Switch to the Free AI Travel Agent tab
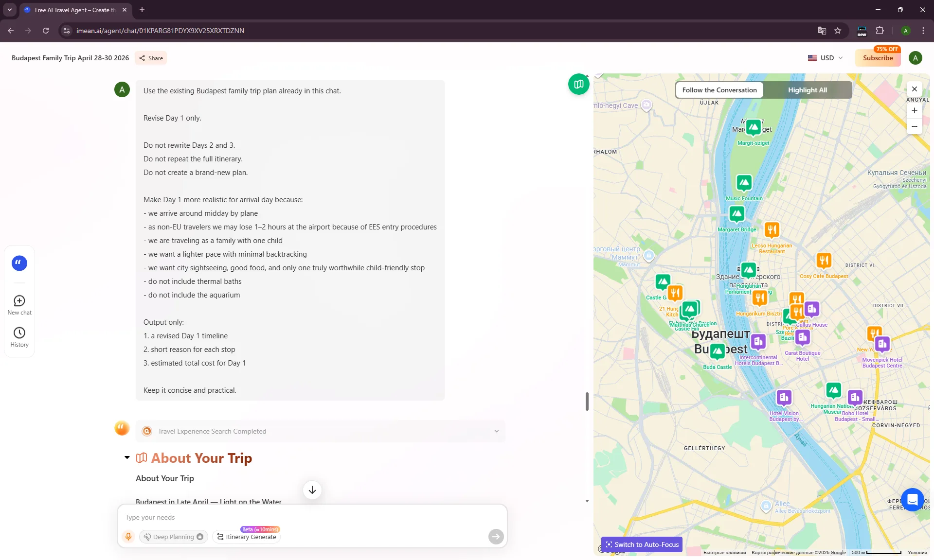Screen dimensions: 934x560 75,10
